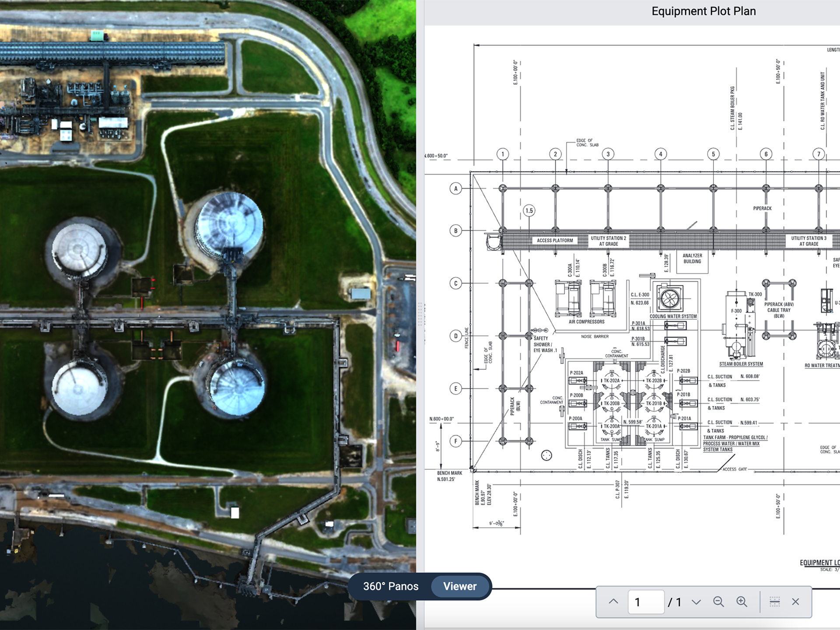The height and width of the screenshot is (630, 840).
Task: Go to next page using the down chevron
Action: click(696, 602)
